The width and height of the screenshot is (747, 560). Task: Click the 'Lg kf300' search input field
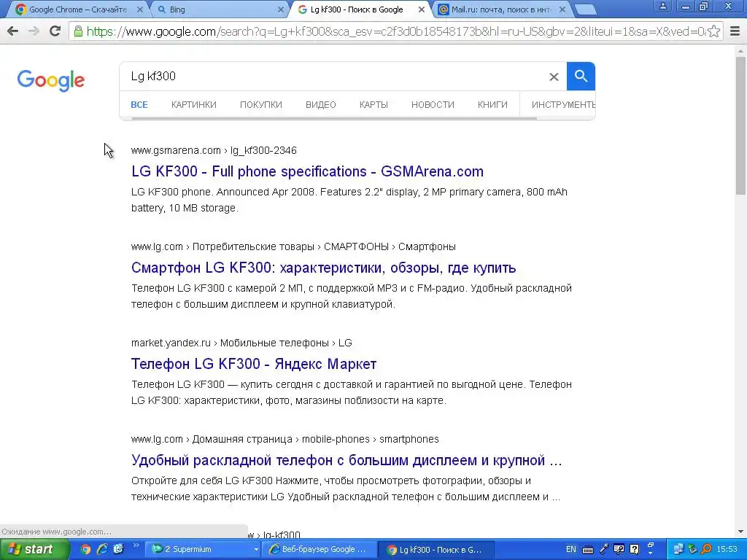pos(333,76)
